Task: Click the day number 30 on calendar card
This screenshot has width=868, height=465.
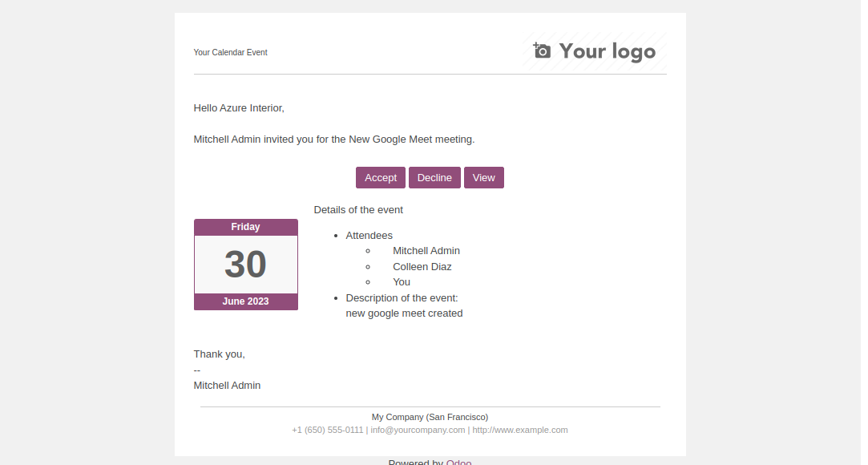Action: click(x=245, y=265)
